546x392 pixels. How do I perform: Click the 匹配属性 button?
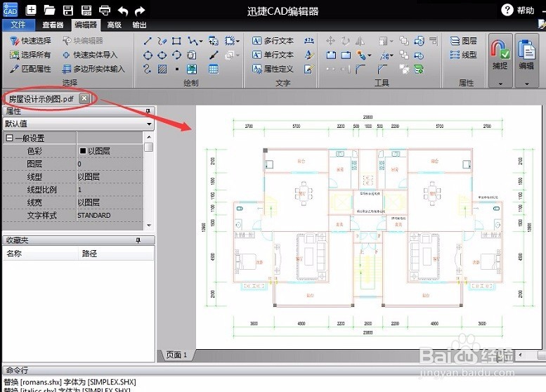coord(30,69)
